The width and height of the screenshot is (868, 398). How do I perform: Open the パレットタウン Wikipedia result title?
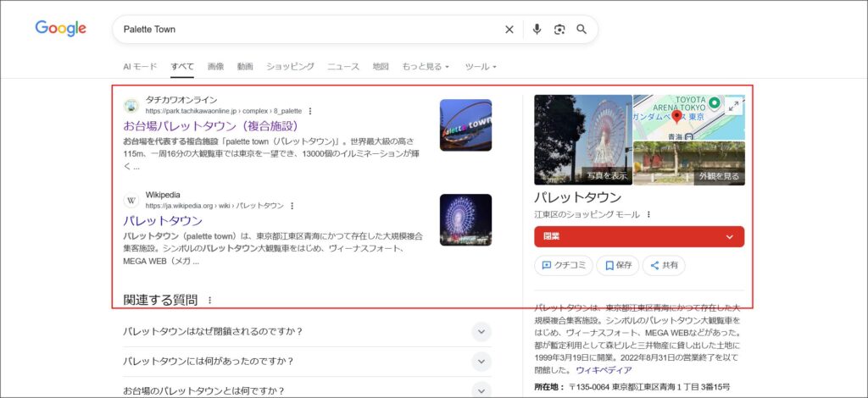[x=163, y=220]
